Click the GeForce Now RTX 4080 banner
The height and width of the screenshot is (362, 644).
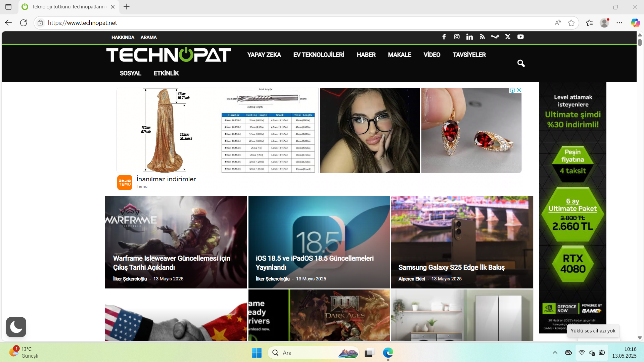point(573,208)
